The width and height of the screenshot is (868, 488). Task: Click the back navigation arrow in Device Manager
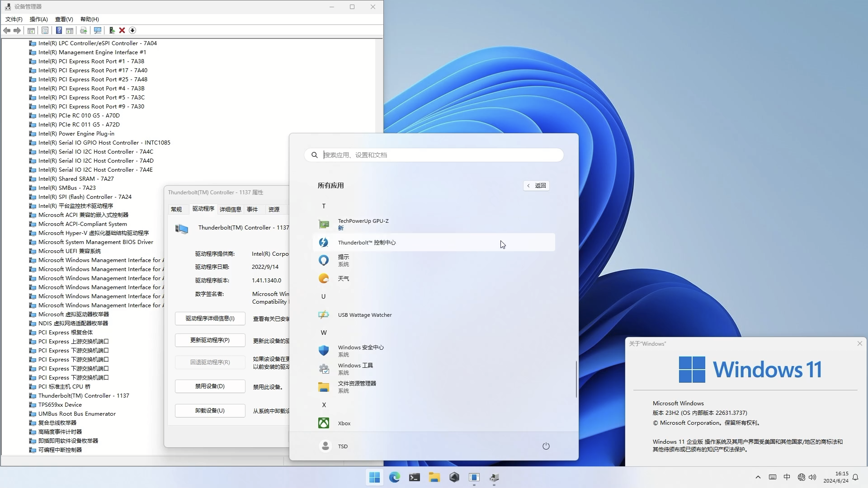[x=7, y=30]
